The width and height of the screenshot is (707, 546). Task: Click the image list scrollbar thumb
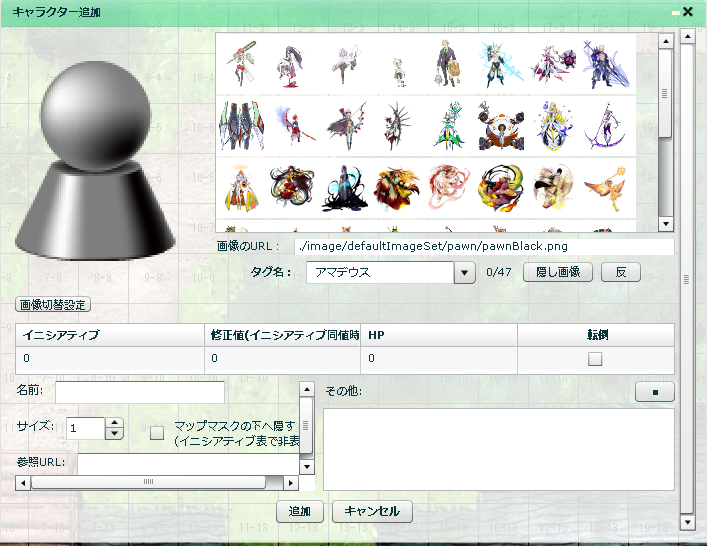(x=665, y=94)
